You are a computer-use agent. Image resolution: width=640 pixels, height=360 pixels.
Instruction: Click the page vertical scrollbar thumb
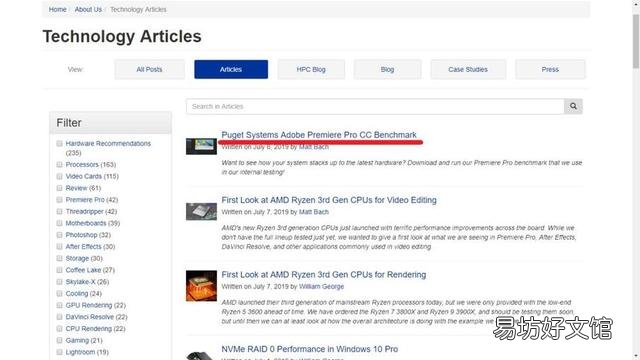[x=636, y=41]
